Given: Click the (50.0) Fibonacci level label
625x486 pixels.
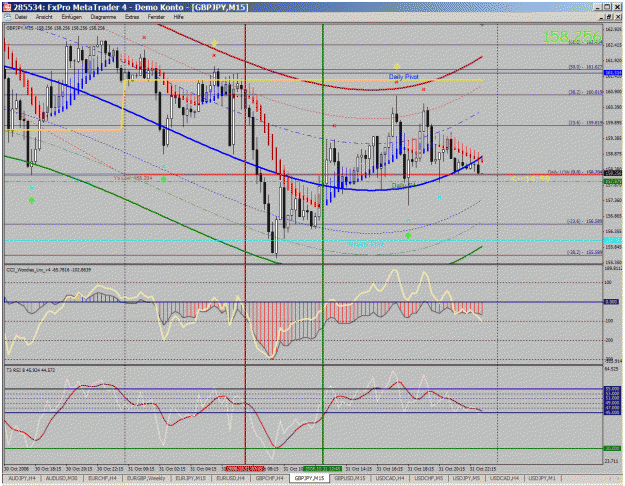Looking at the screenshot, I should (586, 67).
